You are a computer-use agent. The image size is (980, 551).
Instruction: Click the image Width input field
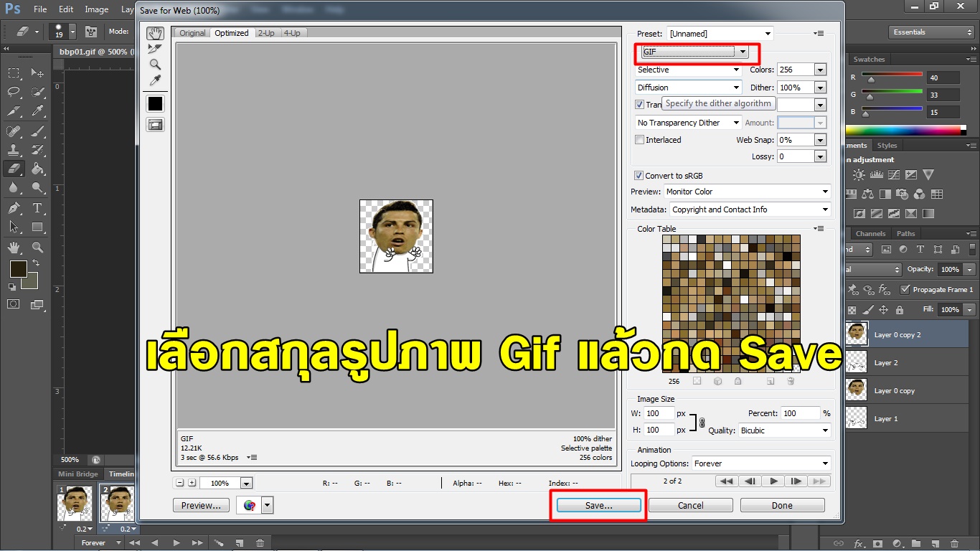(x=659, y=413)
